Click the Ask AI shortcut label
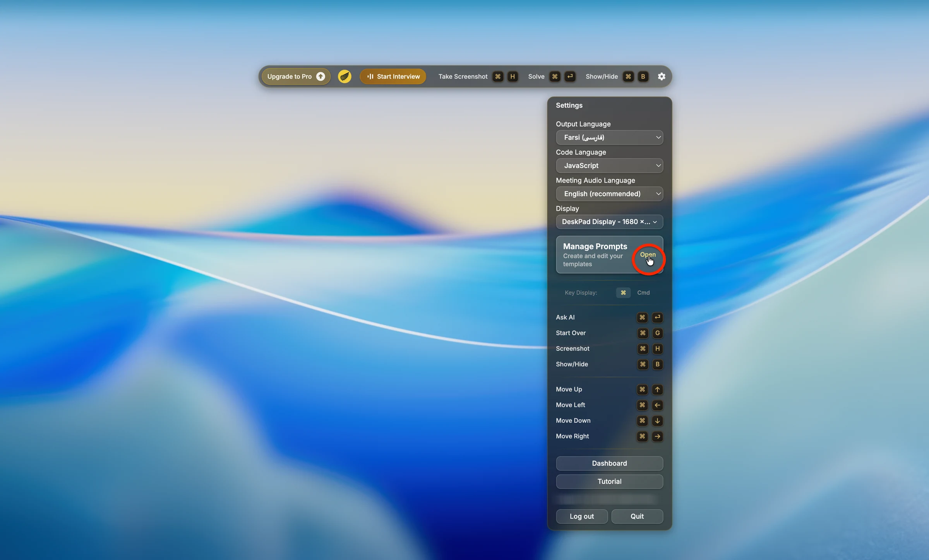The image size is (929, 560). (x=565, y=318)
